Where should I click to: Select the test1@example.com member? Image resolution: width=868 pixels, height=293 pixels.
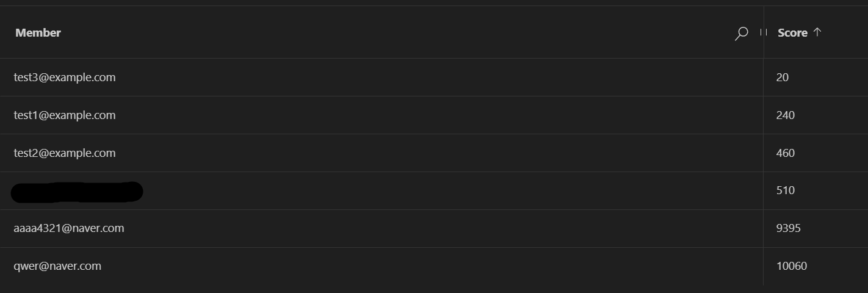[x=65, y=115]
